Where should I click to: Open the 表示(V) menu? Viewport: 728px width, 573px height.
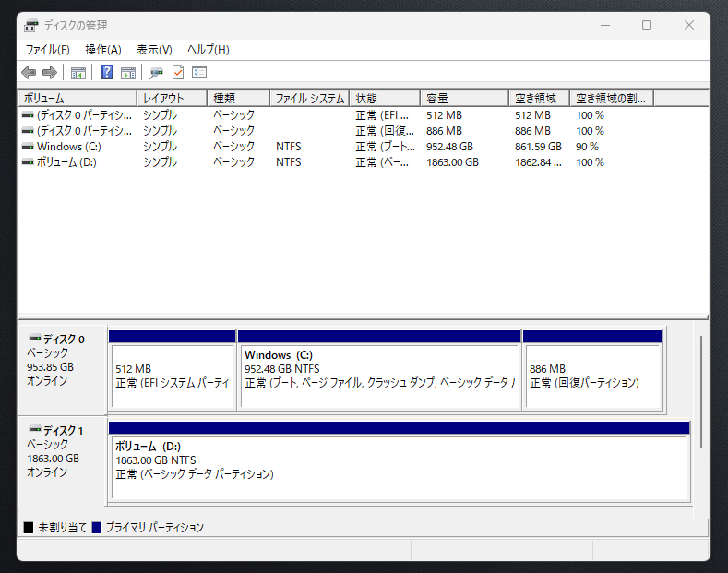[x=154, y=50]
